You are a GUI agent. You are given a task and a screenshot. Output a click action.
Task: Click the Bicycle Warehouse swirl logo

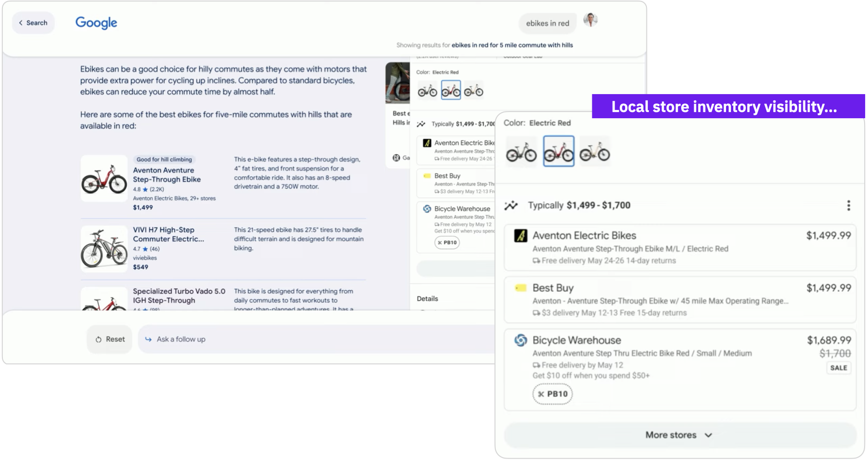tap(520, 340)
